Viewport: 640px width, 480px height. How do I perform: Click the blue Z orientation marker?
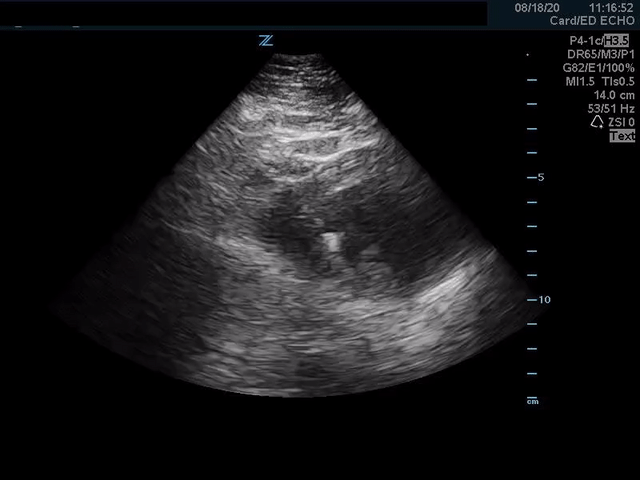(266, 40)
